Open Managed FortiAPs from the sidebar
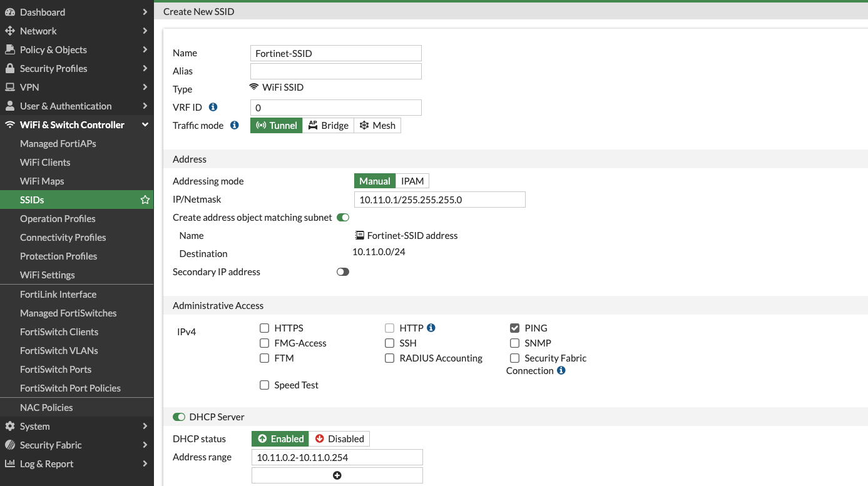Screen dimensions: 868x486 tap(59, 143)
